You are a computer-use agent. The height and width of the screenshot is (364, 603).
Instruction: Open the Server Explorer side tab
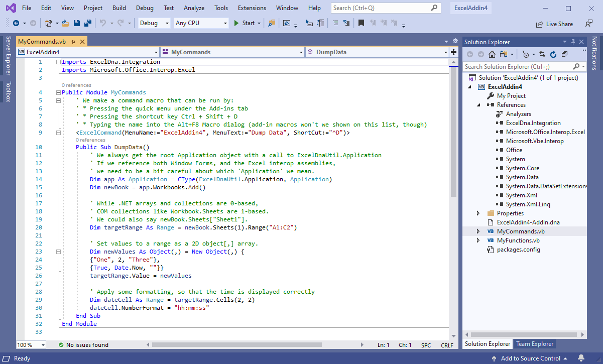click(x=8, y=56)
